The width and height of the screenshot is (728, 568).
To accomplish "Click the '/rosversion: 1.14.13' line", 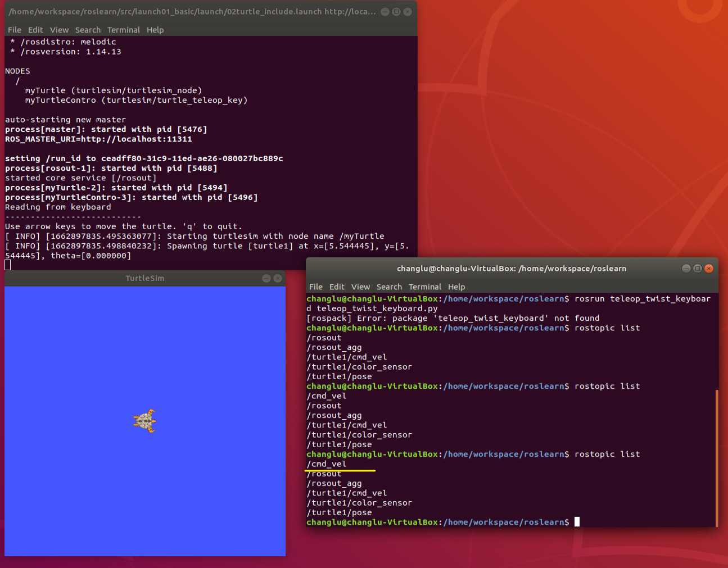I will [x=65, y=52].
